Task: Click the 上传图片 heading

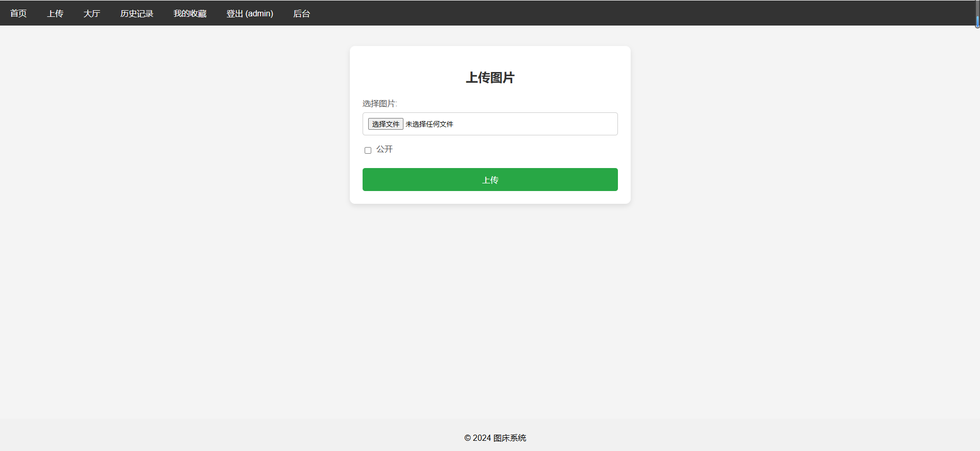Action: point(490,78)
